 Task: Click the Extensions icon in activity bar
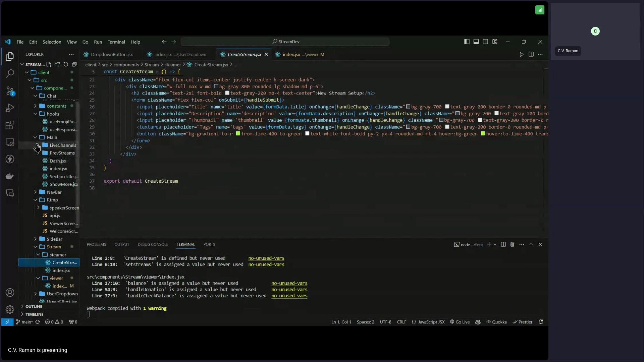[10, 125]
